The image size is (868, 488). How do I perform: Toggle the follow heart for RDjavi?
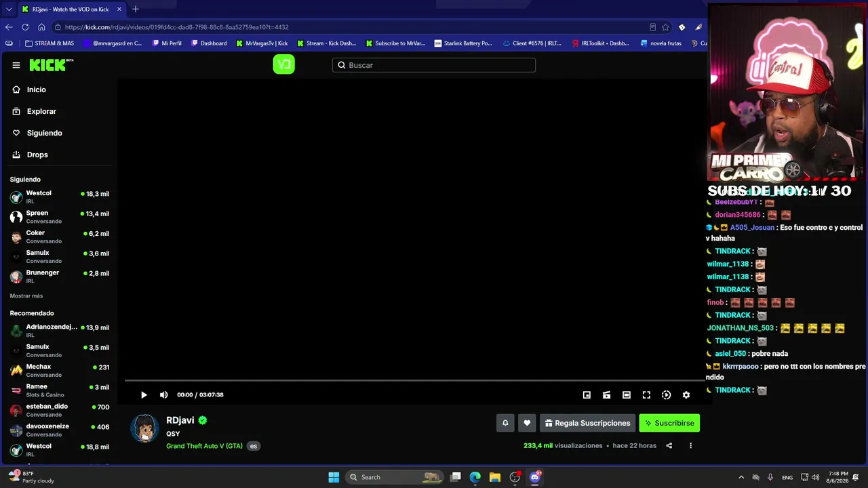[527, 423]
